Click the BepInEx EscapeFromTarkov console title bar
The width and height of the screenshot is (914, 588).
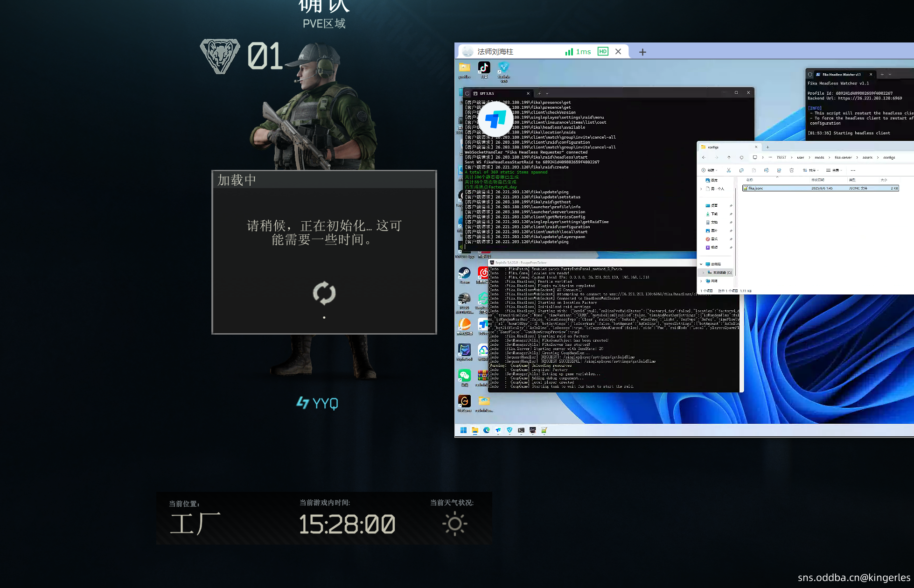click(593, 263)
